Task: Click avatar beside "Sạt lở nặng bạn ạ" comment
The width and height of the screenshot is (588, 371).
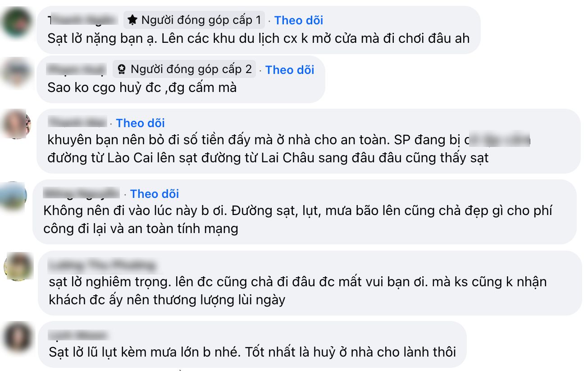Action: coord(18,22)
